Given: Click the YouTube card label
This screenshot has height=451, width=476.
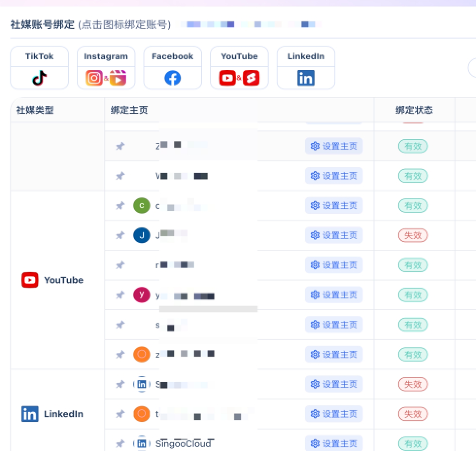Looking at the screenshot, I should (239, 56).
